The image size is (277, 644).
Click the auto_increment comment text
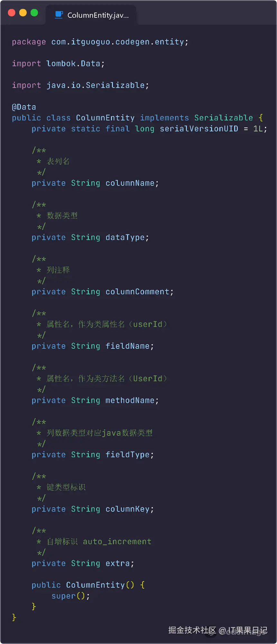(x=117, y=542)
